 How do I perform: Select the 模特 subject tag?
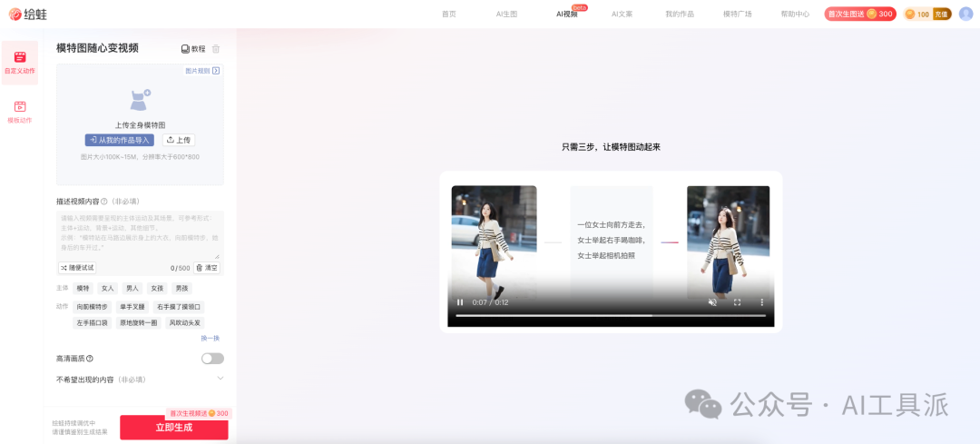coord(83,289)
